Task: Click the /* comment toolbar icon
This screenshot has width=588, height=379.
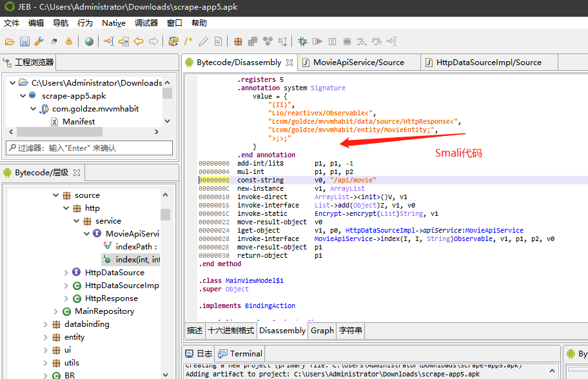Action: (x=188, y=41)
